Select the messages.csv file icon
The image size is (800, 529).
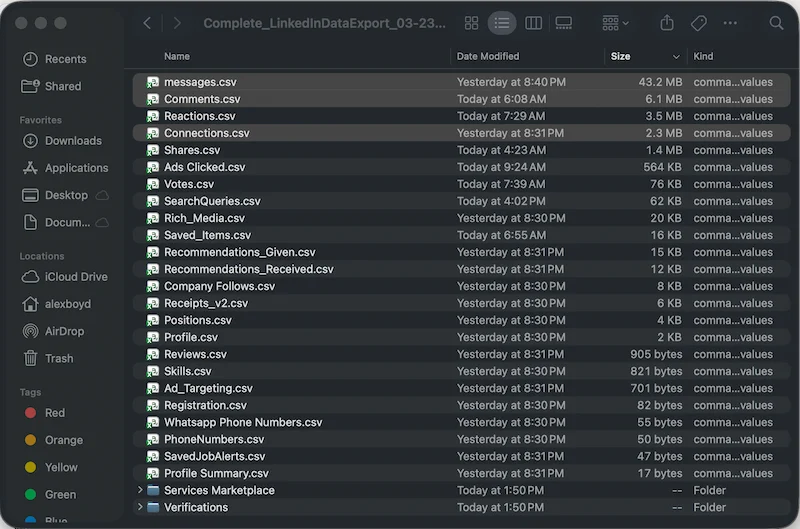pos(153,82)
